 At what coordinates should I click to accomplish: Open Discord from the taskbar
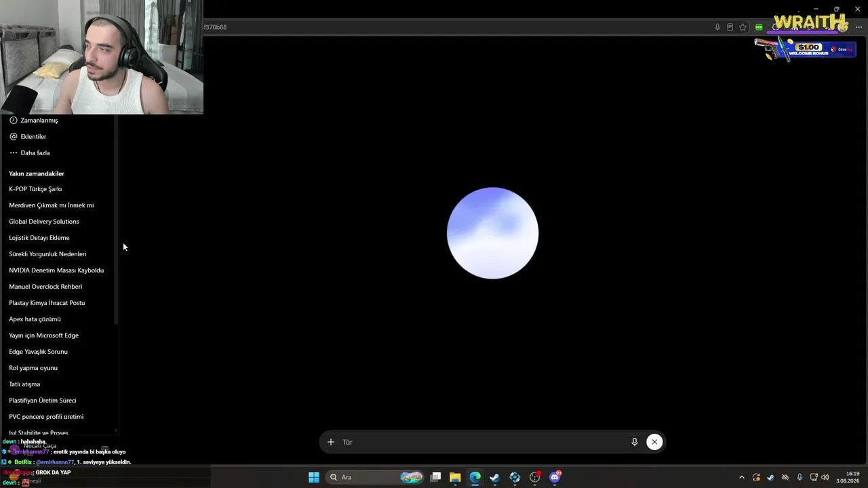(555, 477)
